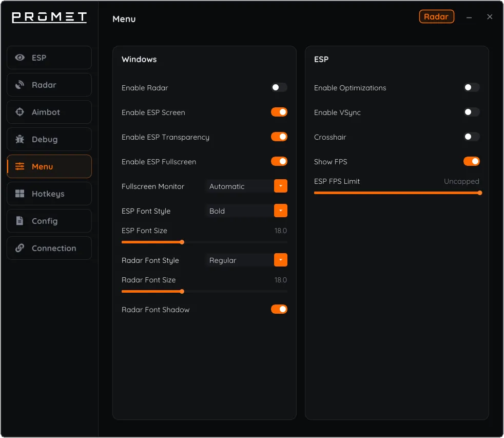This screenshot has width=504, height=438.
Task: Open the Connection section
Action: click(x=49, y=248)
